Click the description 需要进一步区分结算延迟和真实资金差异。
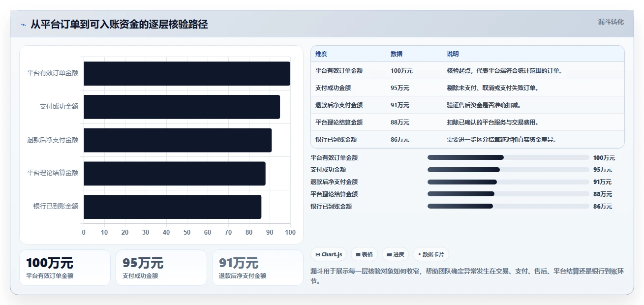Screen dimensions: 644x305 [502, 139]
